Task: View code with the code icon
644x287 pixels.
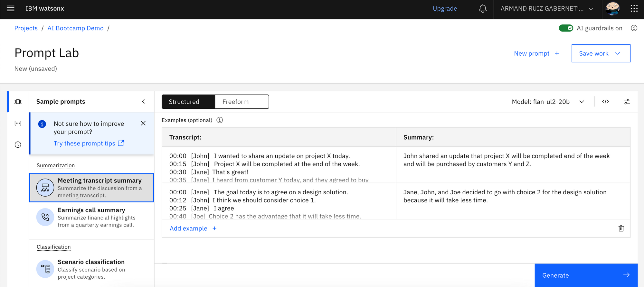Action: click(605, 102)
